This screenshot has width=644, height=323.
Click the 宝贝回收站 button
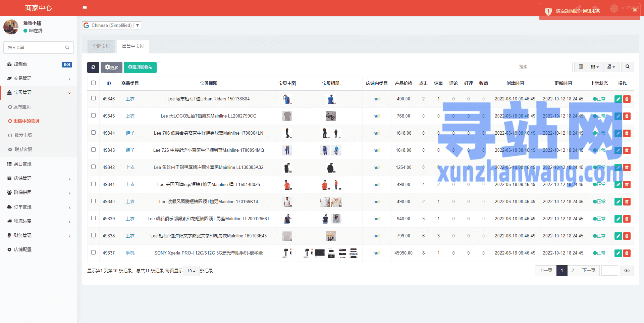(140, 67)
